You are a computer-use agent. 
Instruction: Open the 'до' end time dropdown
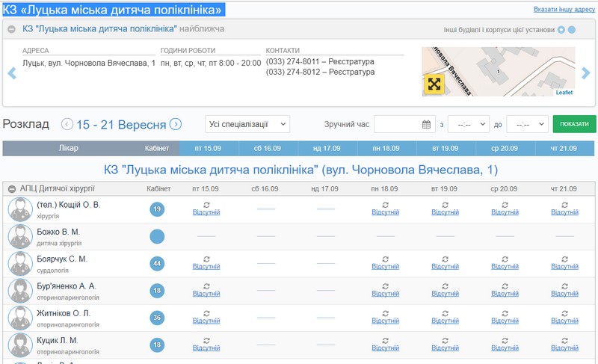[x=527, y=124]
